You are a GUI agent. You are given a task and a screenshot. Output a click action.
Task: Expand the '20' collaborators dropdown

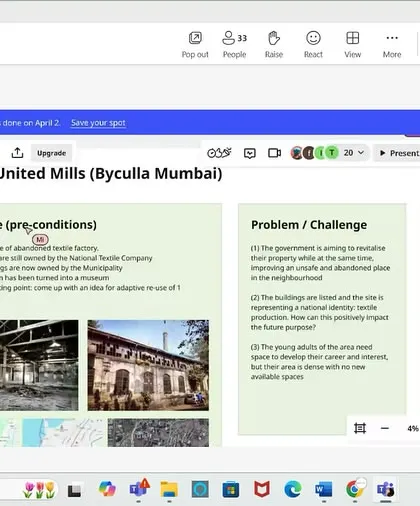[354, 153]
